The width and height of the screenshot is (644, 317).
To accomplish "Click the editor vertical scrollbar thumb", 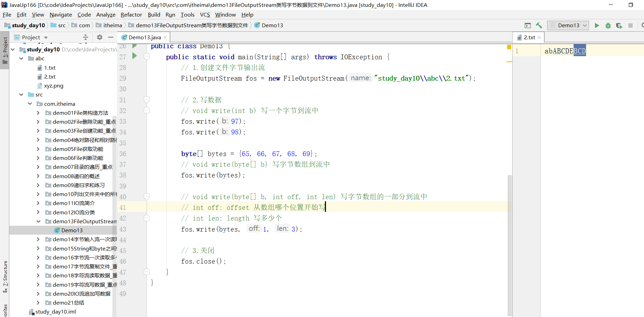I will click(x=509, y=245).
